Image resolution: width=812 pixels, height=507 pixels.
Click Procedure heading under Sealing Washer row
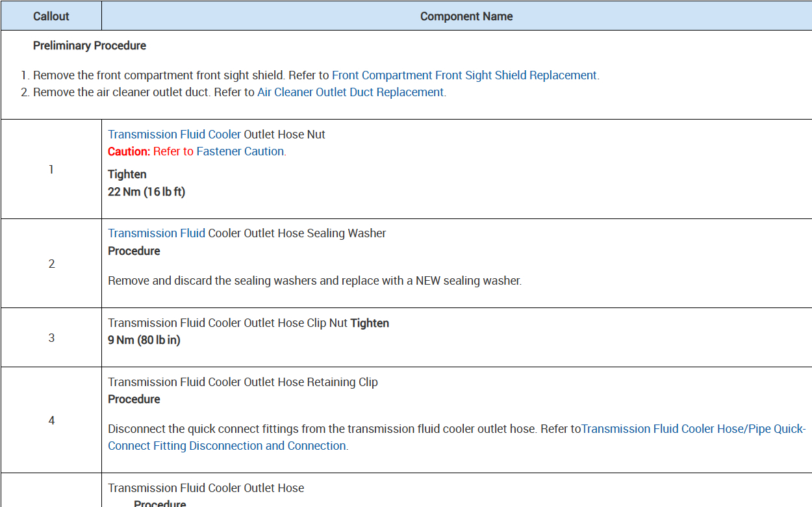point(134,251)
